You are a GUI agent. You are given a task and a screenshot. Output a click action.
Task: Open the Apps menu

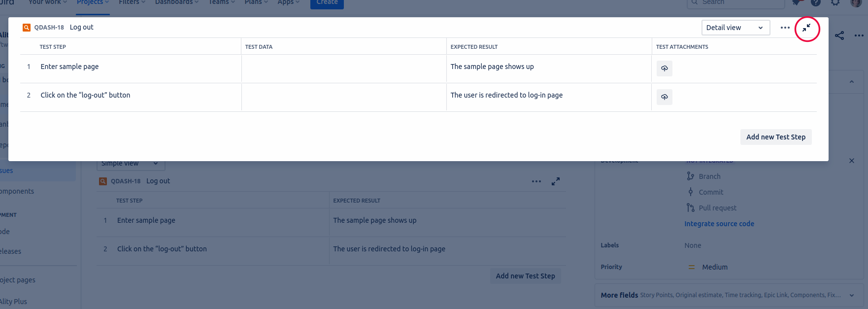289,2
